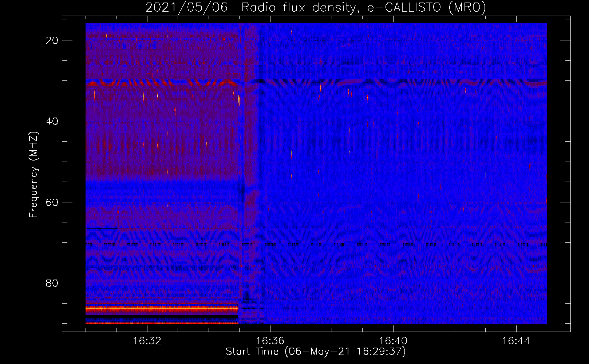Screen dimensions: 589x364
Task: Click the "Start Time (06-May-21 16:29:37)" x-axis label
Action: pos(316,352)
